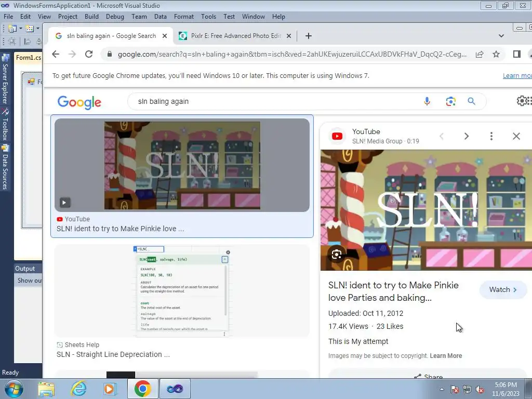Select the Form1.cs document tab
Image resolution: width=532 pixels, height=399 pixels.
click(x=29, y=58)
